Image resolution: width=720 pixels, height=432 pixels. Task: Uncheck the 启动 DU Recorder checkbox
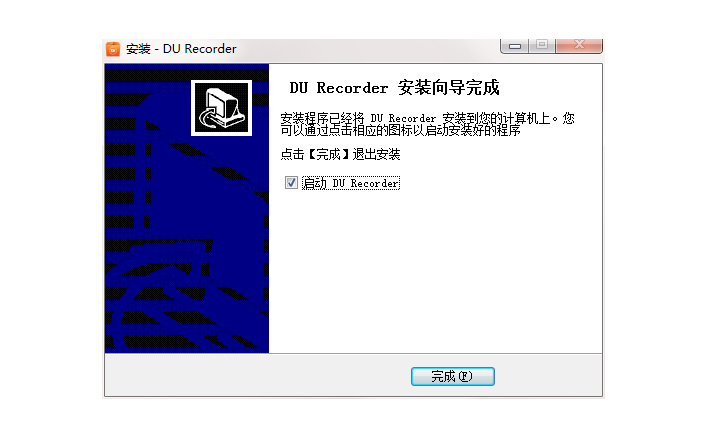point(291,183)
